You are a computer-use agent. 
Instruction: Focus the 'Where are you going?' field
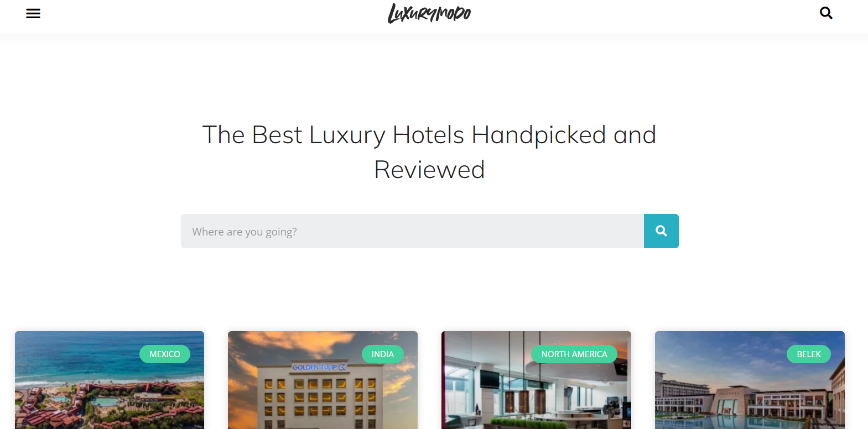coord(412,231)
